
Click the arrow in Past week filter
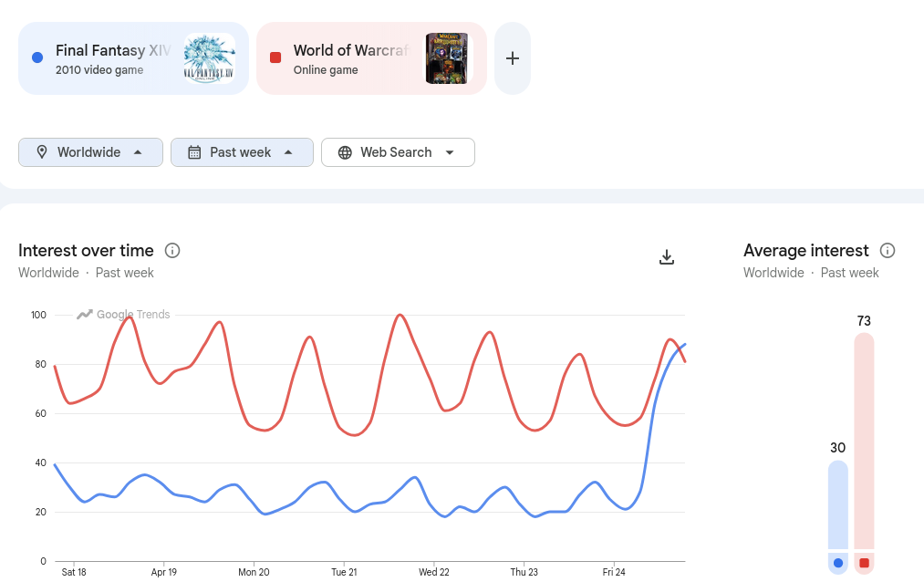[288, 152]
